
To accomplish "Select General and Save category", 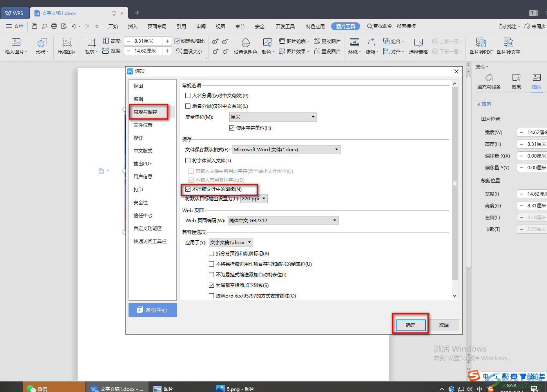I will tap(145, 112).
